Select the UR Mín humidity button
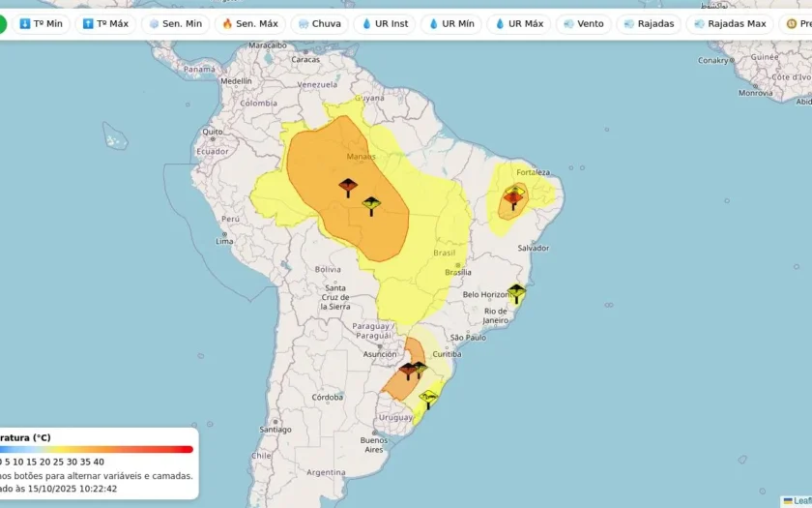Viewport: 812px width, 508px height. point(451,24)
